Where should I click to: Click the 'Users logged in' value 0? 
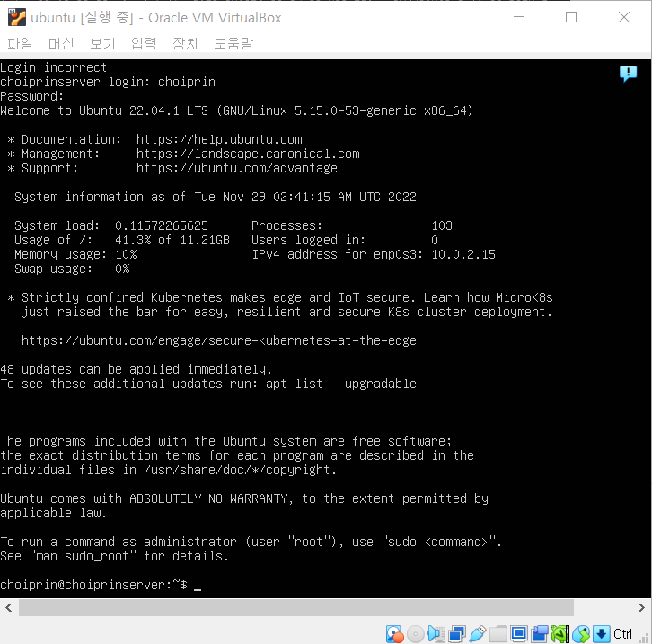(435, 240)
